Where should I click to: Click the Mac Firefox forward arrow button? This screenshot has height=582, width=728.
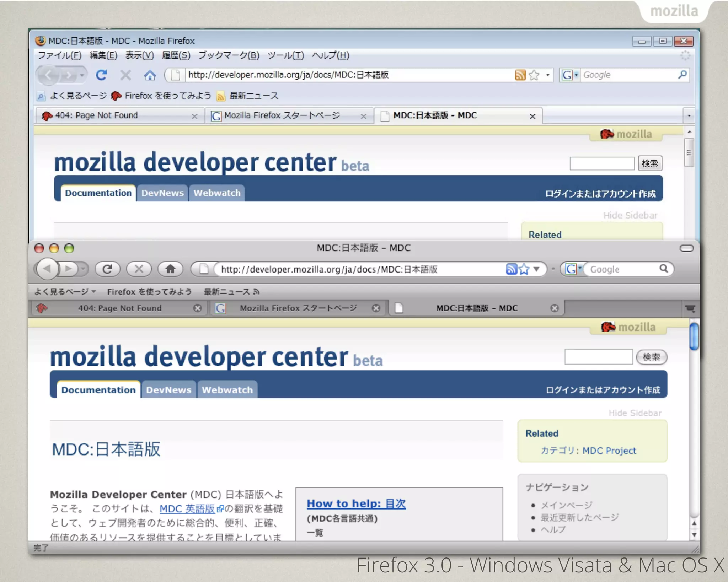(x=69, y=269)
